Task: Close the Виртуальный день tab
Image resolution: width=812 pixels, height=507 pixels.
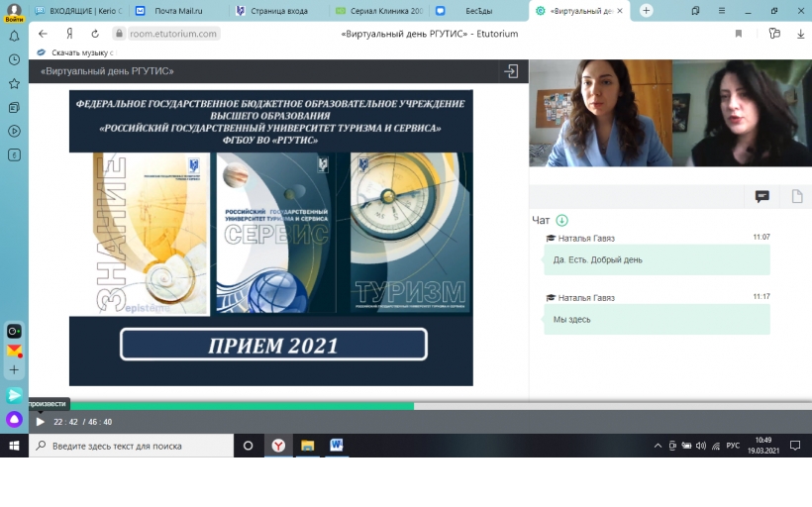Action: click(620, 11)
